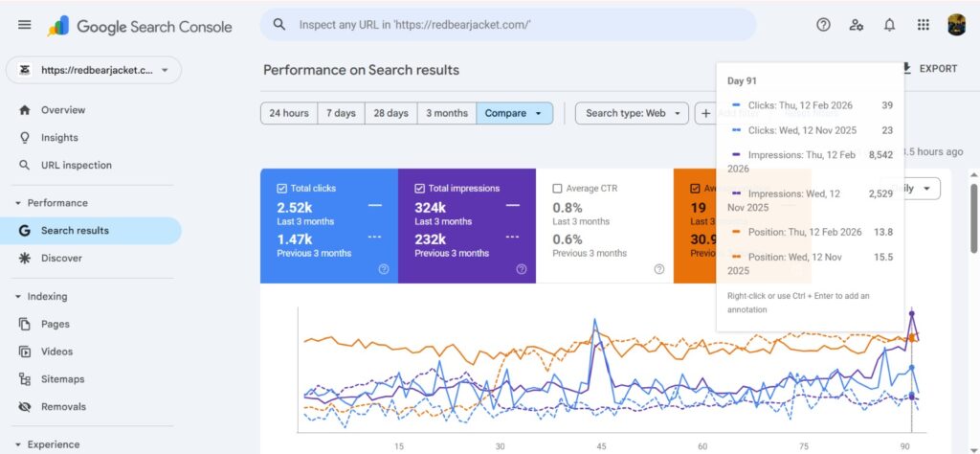Click the Sitemaps icon in sidebar
The height and width of the screenshot is (454, 980).
pyautogui.click(x=25, y=379)
